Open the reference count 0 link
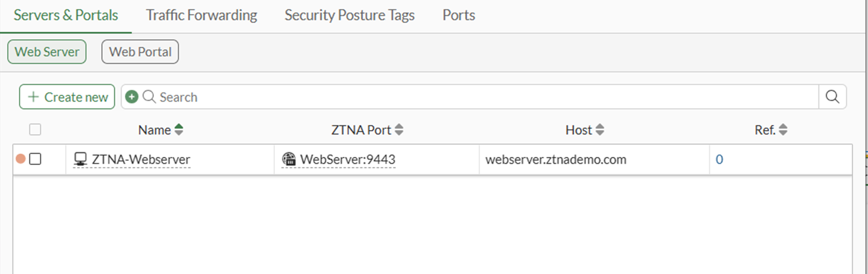This screenshot has height=274, width=868. pos(719,160)
